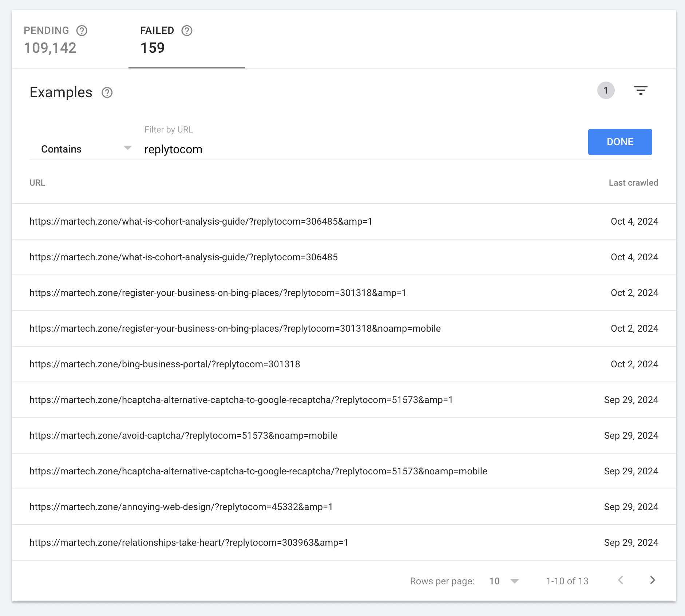Open the Contains filter type dropdown
685x616 pixels.
pyautogui.click(x=86, y=149)
